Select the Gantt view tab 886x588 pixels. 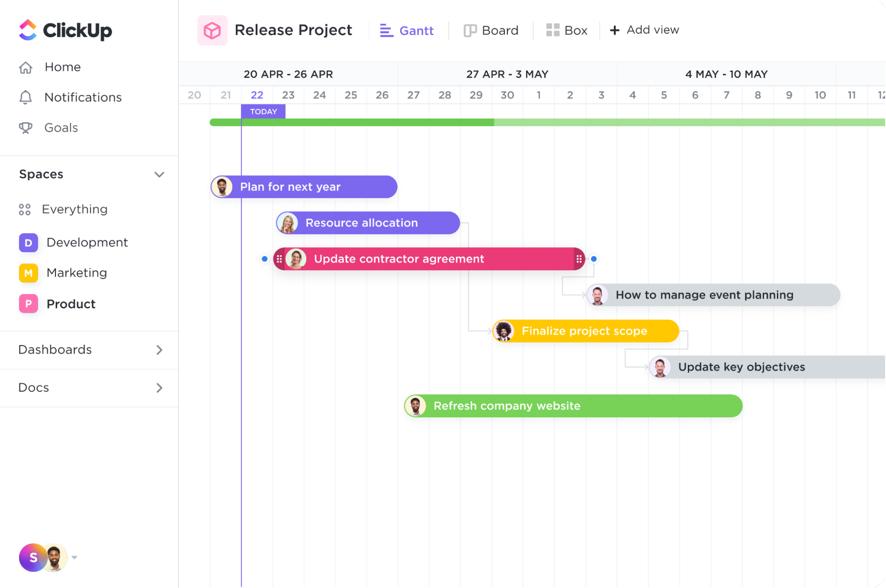[x=407, y=30]
